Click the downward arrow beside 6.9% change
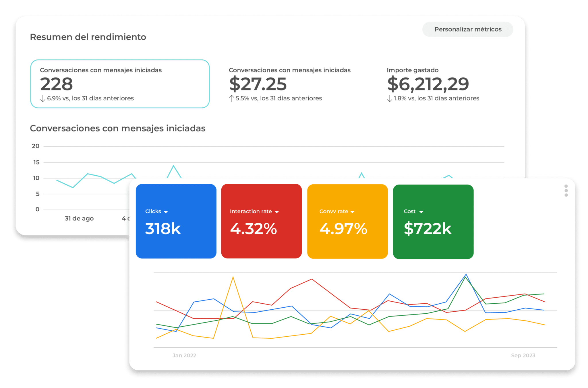The image size is (588, 388). point(42,98)
